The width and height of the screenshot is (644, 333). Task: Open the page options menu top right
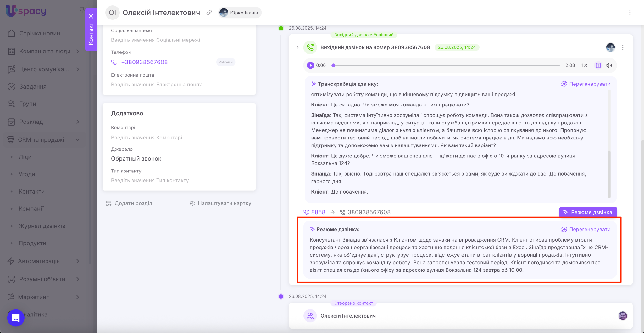pyautogui.click(x=630, y=13)
